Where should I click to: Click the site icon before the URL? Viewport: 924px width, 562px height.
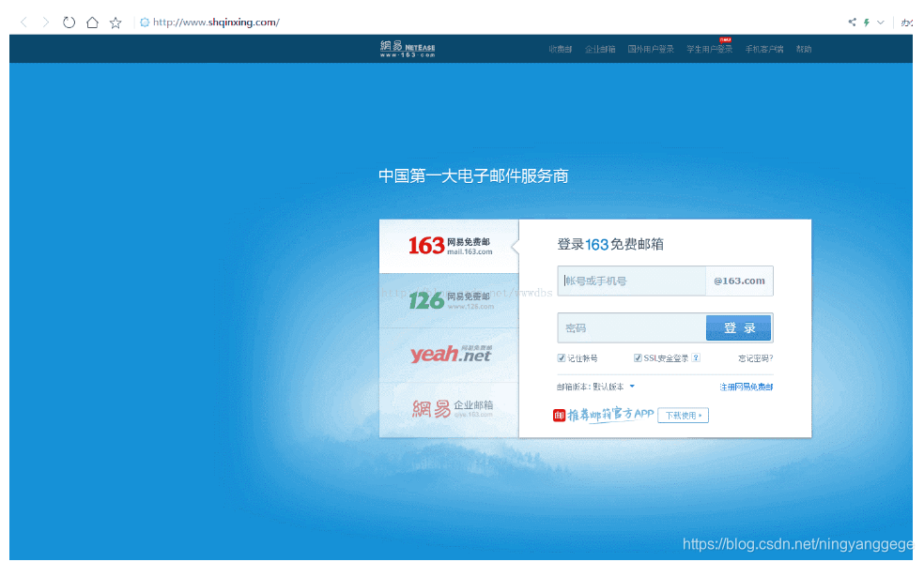(145, 23)
